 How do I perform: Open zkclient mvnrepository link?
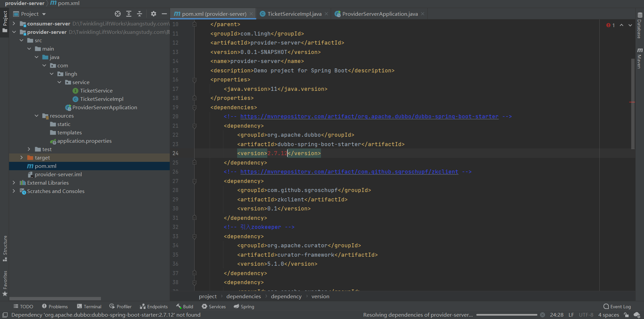(x=349, y=172)
